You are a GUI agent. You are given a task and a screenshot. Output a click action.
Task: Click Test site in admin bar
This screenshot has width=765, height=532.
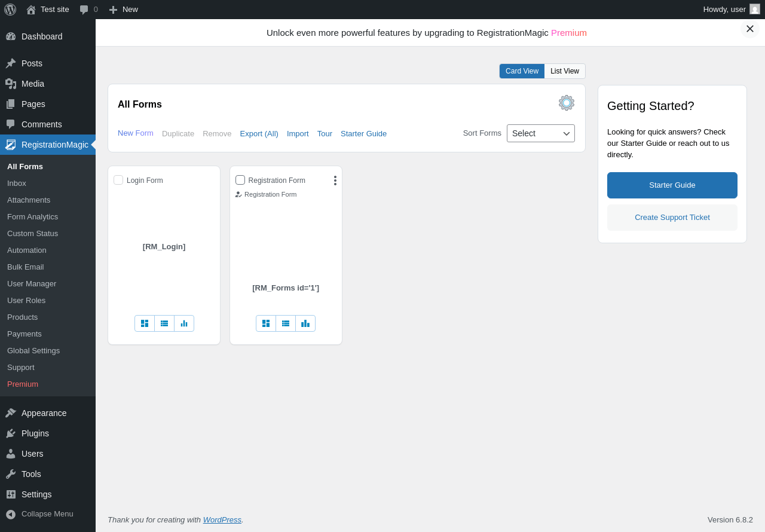tap(48, 10)
